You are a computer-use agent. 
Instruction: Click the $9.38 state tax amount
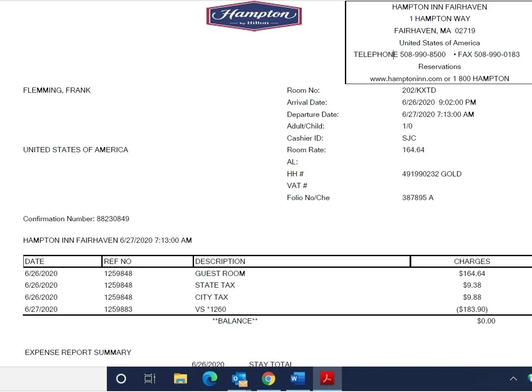(472, 285)
